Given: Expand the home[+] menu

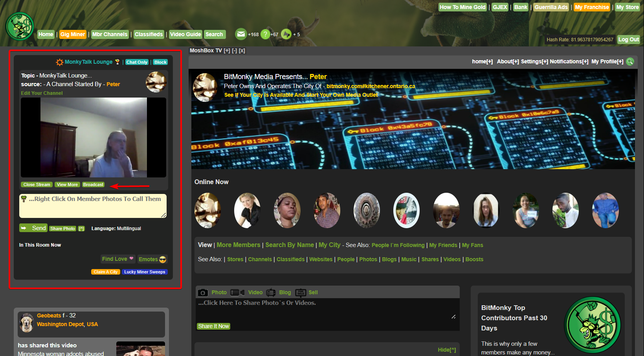Looking at the screenshot, I should pyautogui.click(x=482, y=61).
